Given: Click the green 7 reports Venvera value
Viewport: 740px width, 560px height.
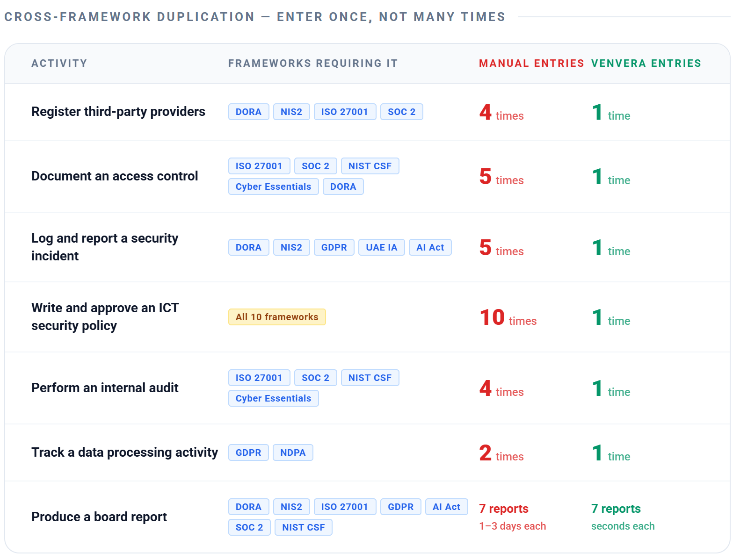Looking at the screenshot, I should [616, 509].
